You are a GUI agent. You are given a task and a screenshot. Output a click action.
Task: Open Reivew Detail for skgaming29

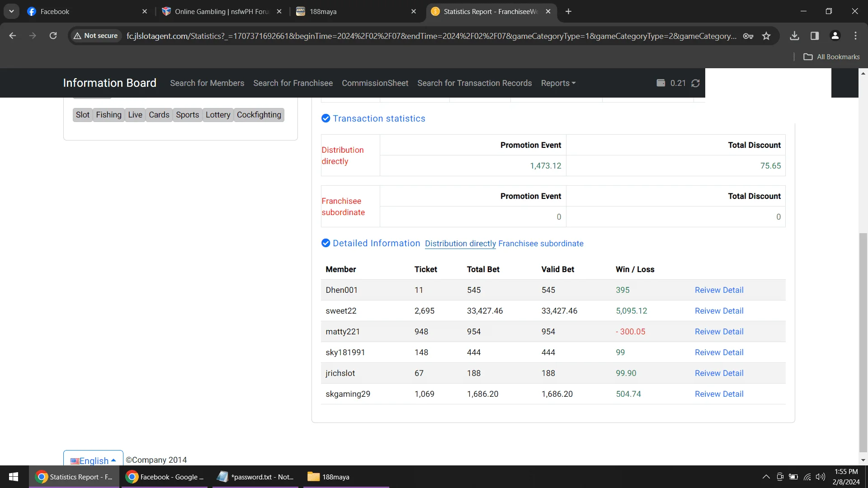pyautogui.click(x=719, y=394)
